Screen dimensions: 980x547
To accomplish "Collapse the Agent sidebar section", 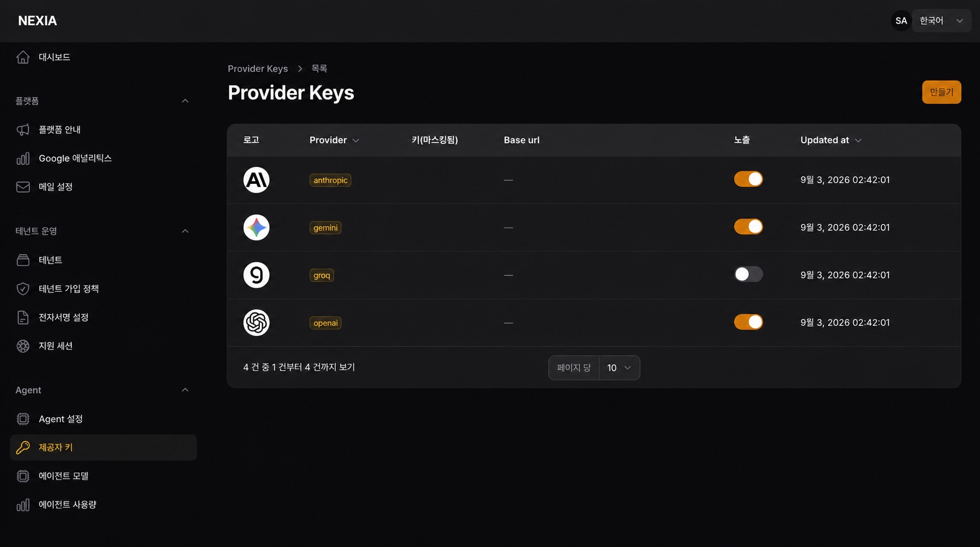I will click(x=185, y=390).
